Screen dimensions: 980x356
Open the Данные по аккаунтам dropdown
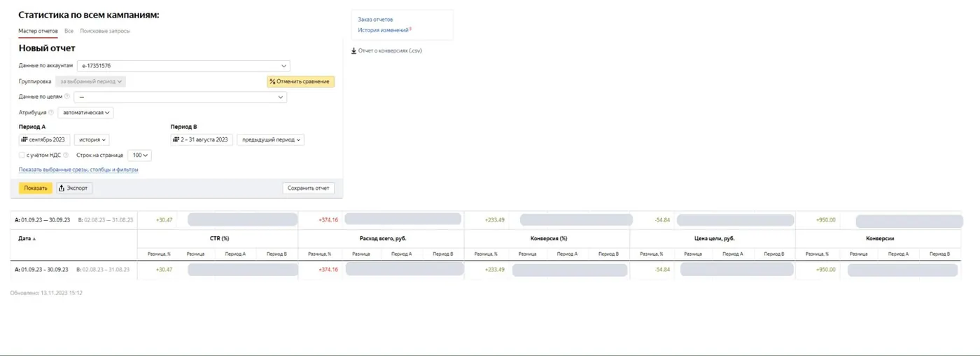[183, 66]
